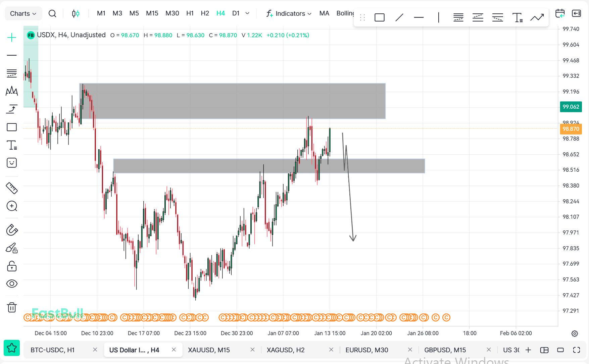Select the crosshair cursor tool
Viewport: 589px width, 364px height.
12,38
